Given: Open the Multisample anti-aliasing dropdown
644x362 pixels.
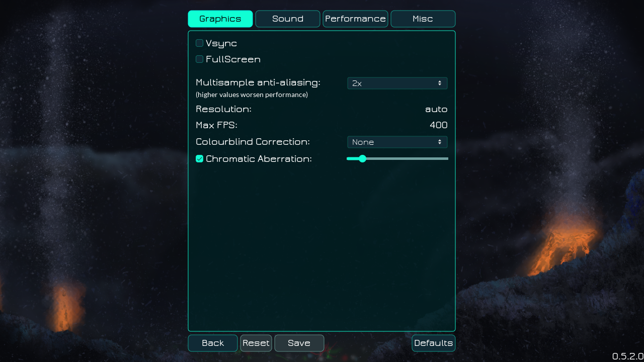Looking at the screenshot, I should 397,83.
